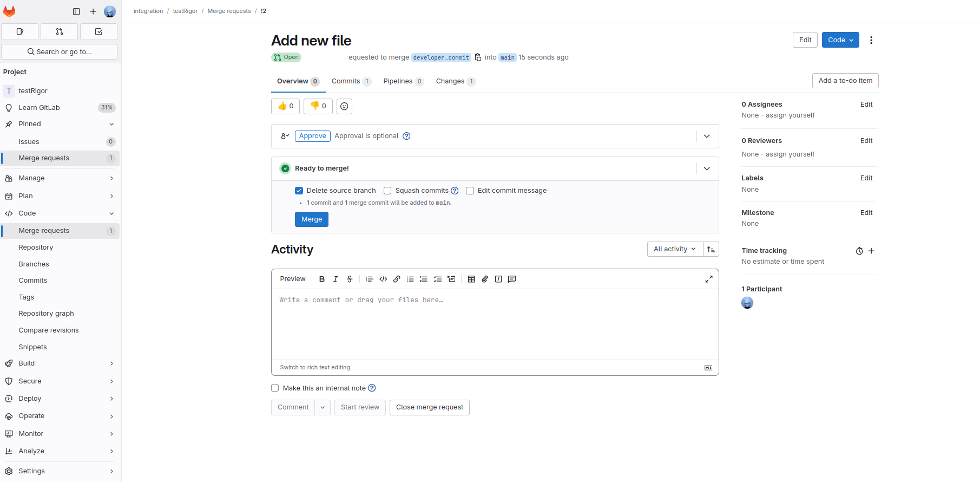The width and height of the screenshot is (980, 482).
Task: Enter full screen editor mode
Action: pos(709,279)
